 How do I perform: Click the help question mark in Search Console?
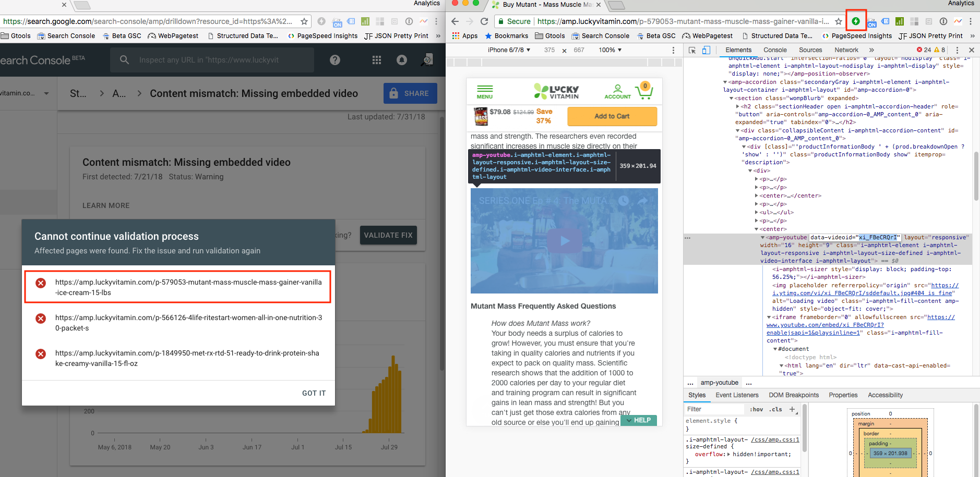[x=334, y=59]
